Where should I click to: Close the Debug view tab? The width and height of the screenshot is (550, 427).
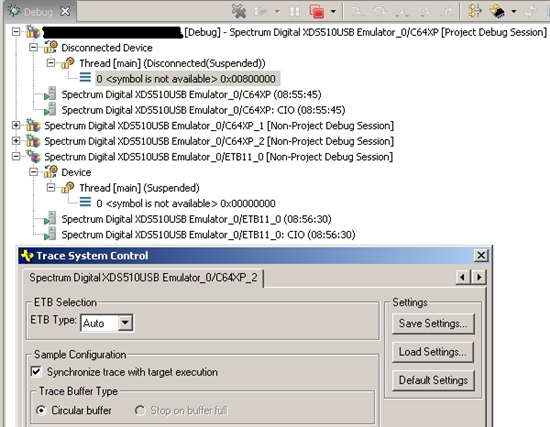(65, 12)
